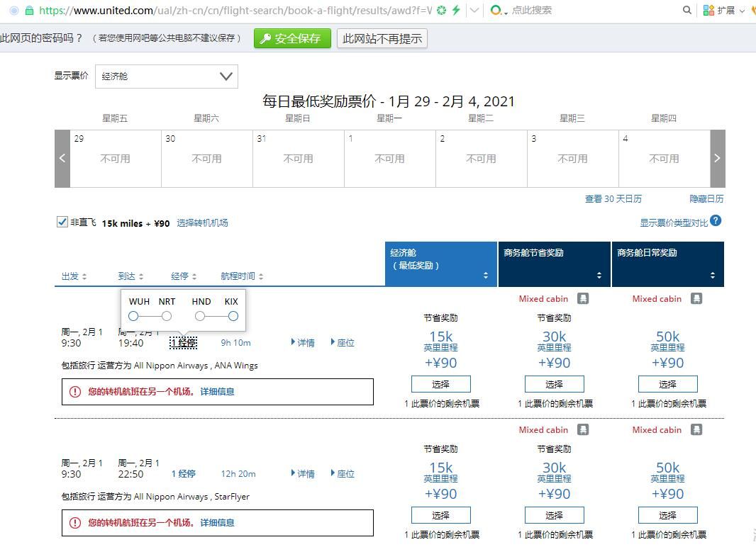
Task: Click 1 经停 for the 19:40 arrival flight
Action: point(183,342)
